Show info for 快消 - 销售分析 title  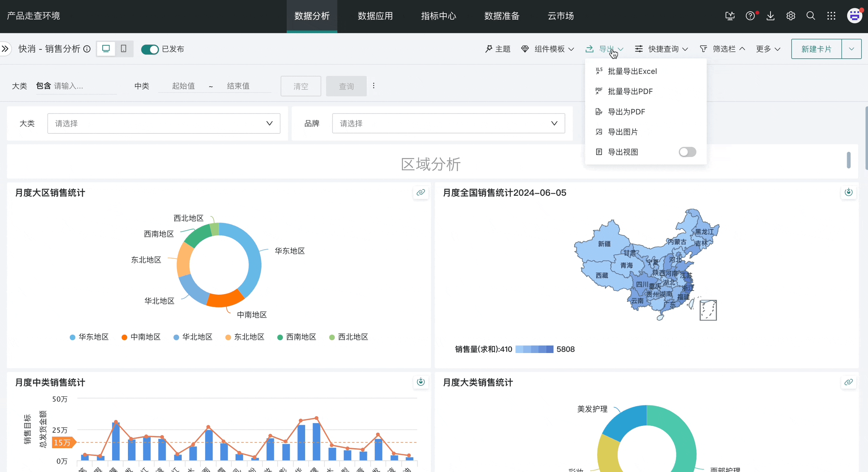pos(87,49)
